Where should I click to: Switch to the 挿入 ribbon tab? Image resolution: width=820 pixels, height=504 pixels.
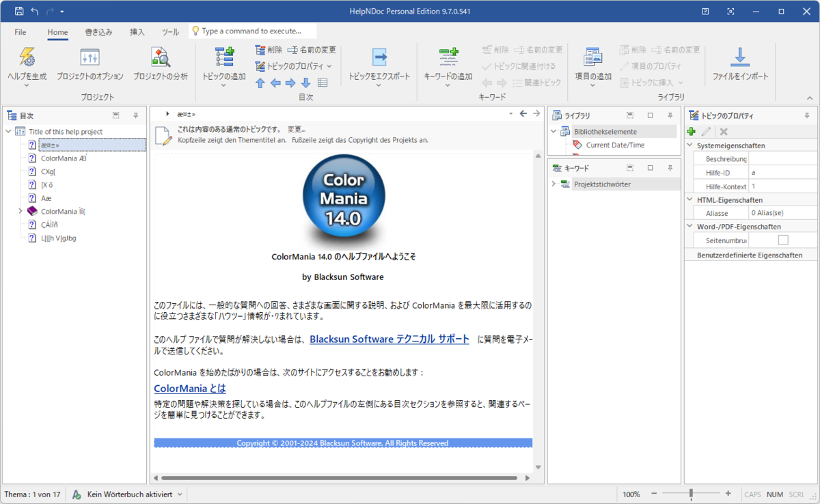coord(137,31)
